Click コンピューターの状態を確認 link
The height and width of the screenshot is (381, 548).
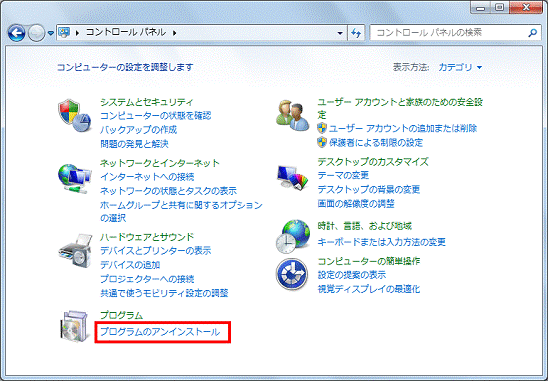point(156,116)
